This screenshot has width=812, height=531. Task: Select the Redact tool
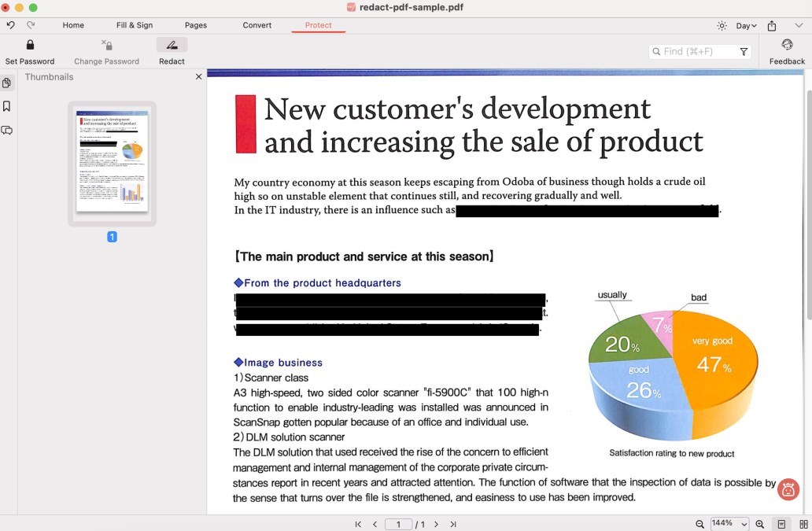(172, 50)
